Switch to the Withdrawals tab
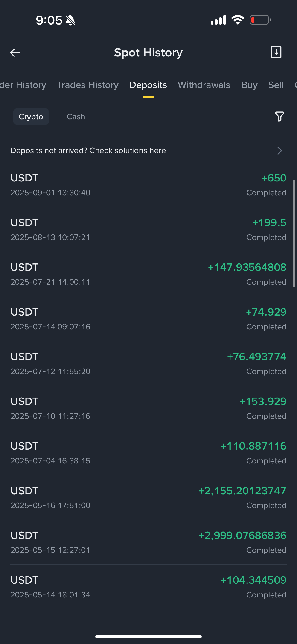This screenshot has height=644, width=297. [204, 85]
